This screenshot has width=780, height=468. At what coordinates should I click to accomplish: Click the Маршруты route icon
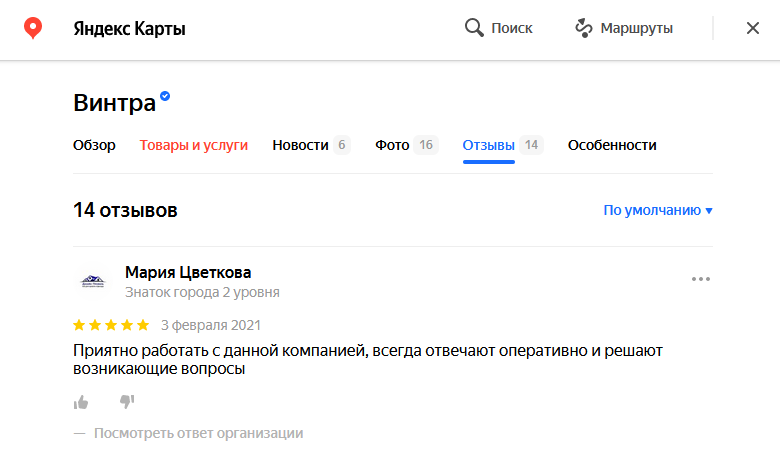[584, 28]
